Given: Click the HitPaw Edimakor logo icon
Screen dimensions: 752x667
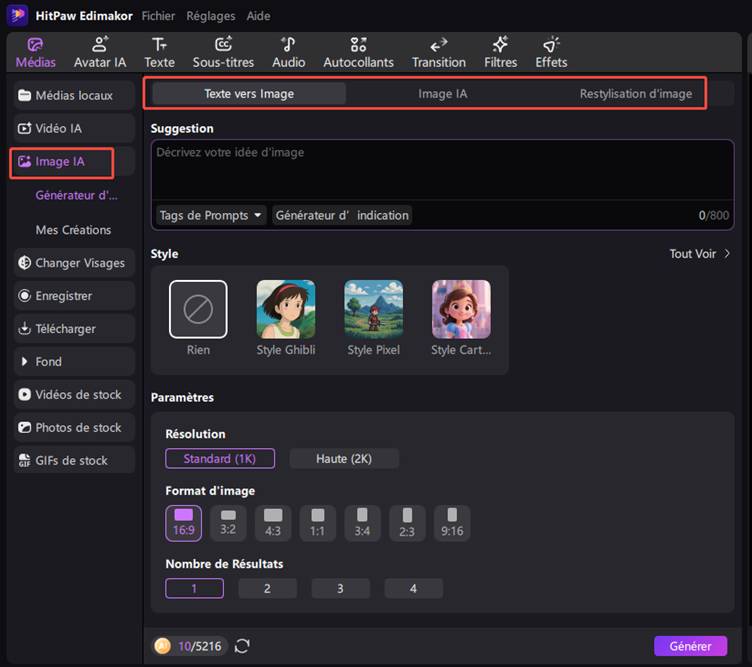Looking at the screenshot, I should [x=17, y=15].
